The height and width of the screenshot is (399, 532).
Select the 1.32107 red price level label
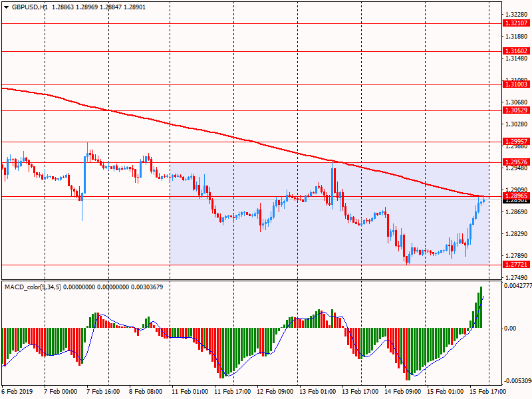pos(516,23)
